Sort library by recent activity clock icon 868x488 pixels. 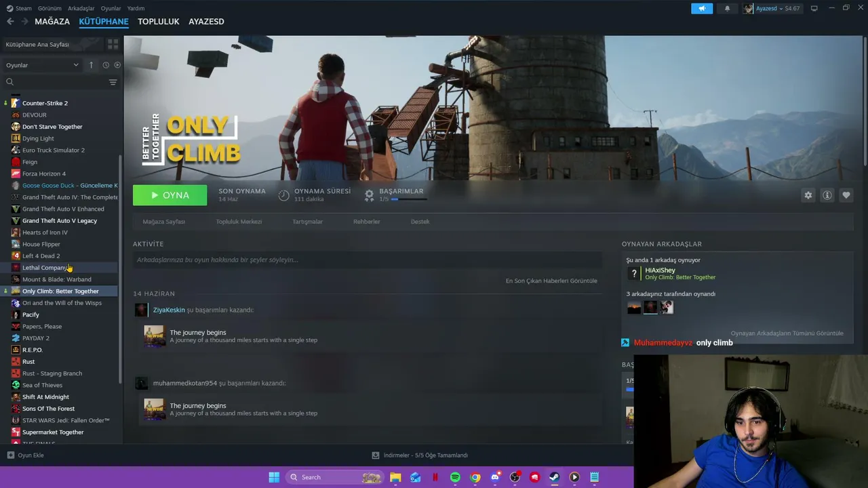coord(106,65)
